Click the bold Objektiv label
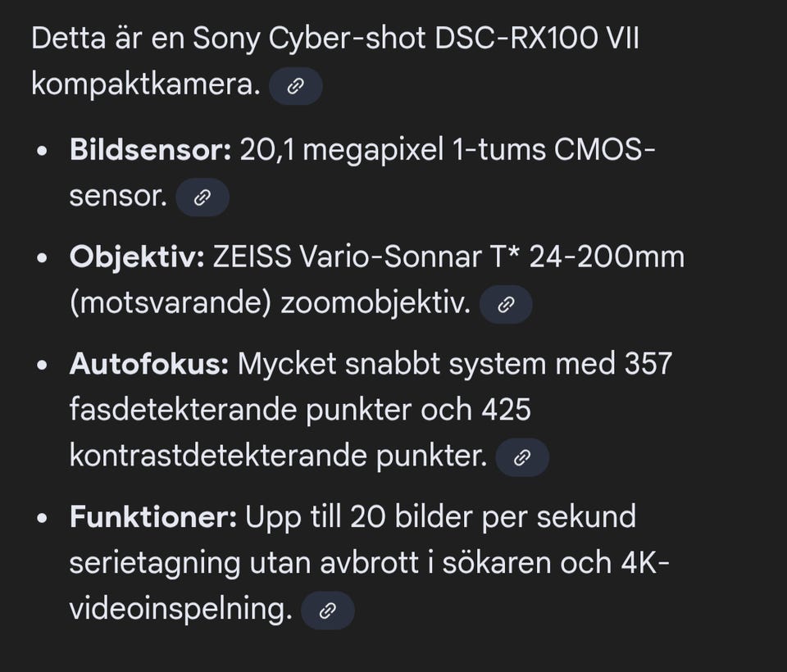Screen dimensions: 787x672 click(137, 257)
